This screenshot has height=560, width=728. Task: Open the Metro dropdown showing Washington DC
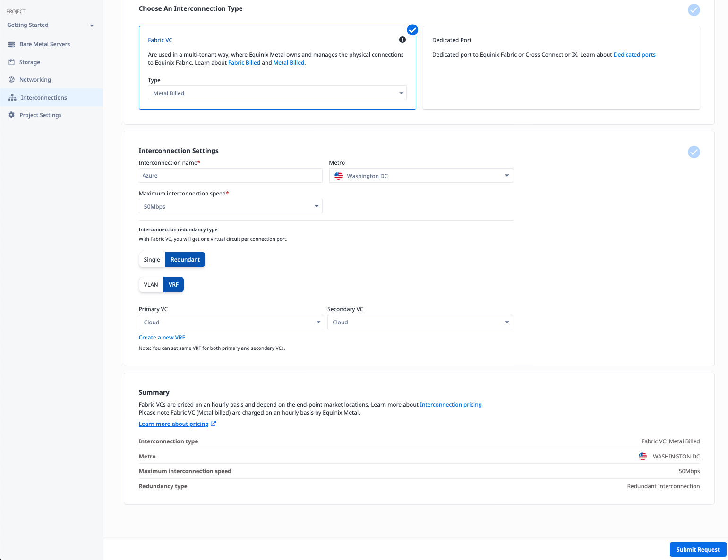(x=421, y=176)
